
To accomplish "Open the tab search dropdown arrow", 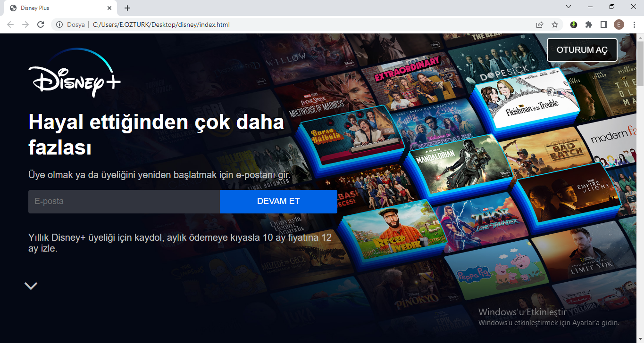I will [568, 8].
